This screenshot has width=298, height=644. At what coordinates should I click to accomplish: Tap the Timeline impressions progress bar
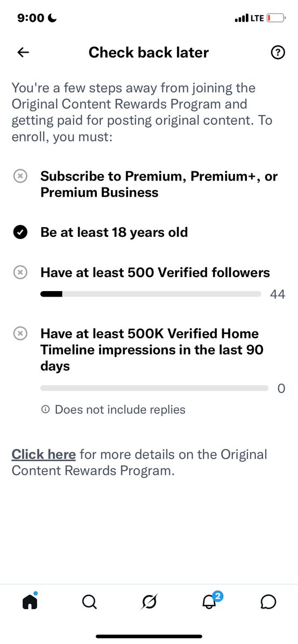(154, 388)
